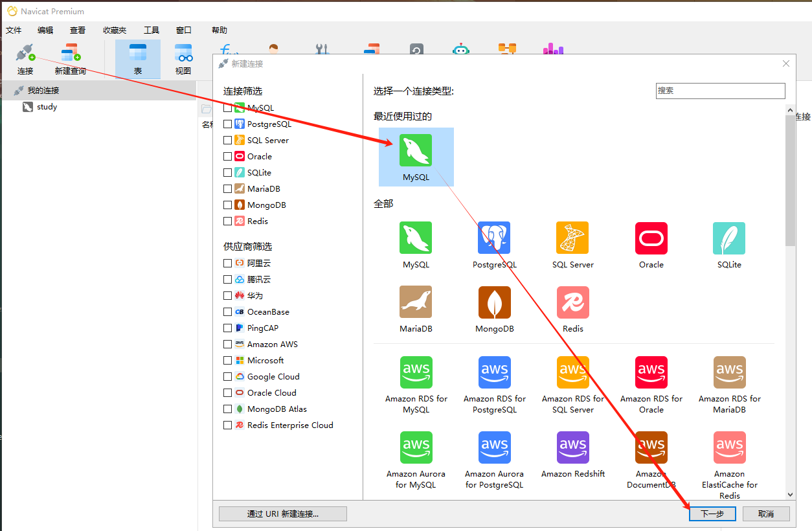Click the dialog's vertical scrollbar thumb
This screenshot has width=812, height=531.
point(790,180)
